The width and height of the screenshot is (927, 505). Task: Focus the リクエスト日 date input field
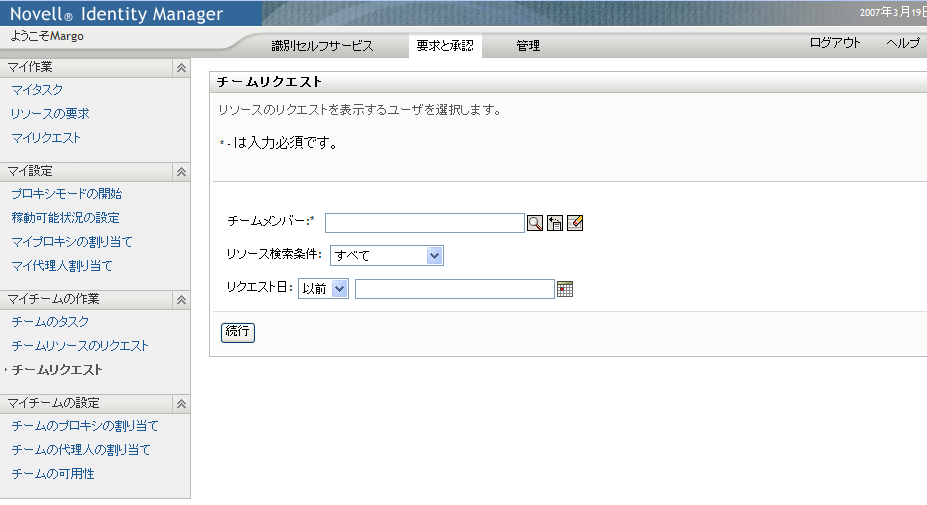(x=455, y=289)
